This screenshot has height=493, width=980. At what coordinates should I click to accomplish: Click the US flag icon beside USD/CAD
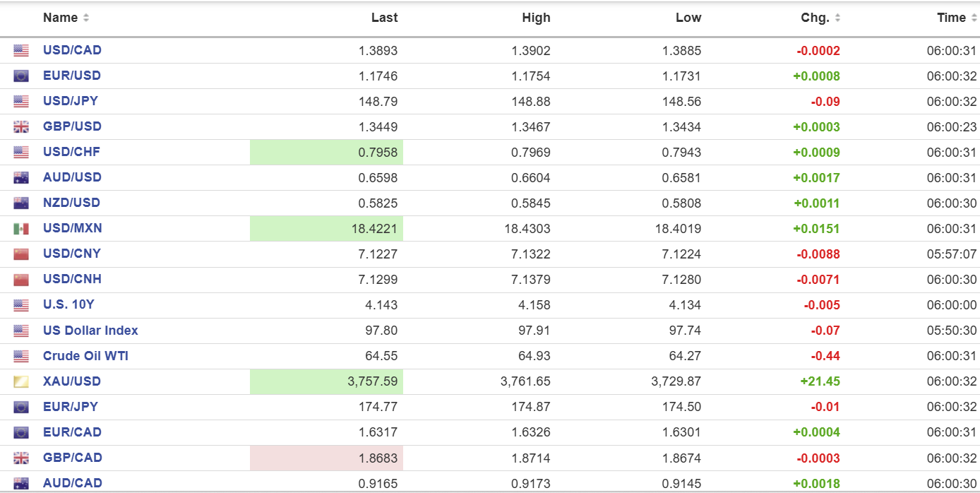point(21,51)
